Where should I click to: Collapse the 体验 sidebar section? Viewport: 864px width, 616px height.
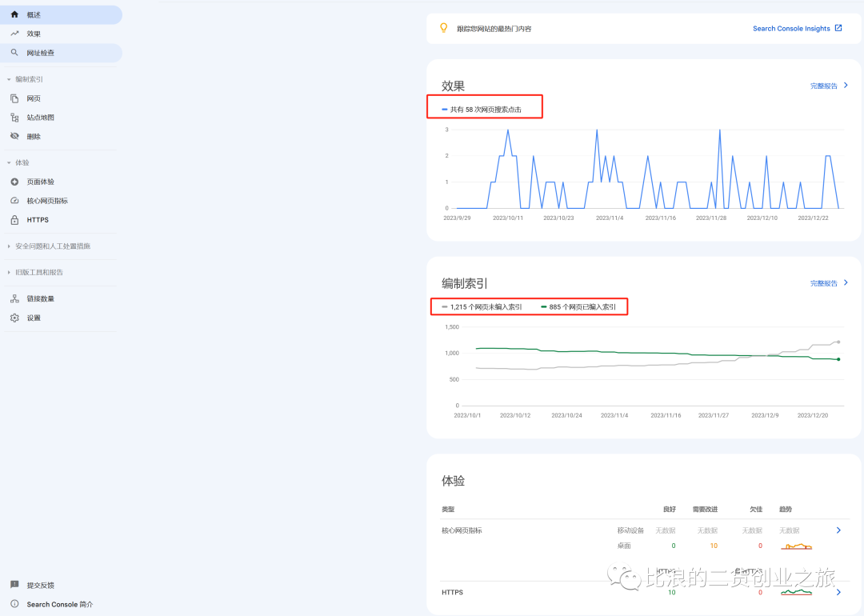[10, 162]
